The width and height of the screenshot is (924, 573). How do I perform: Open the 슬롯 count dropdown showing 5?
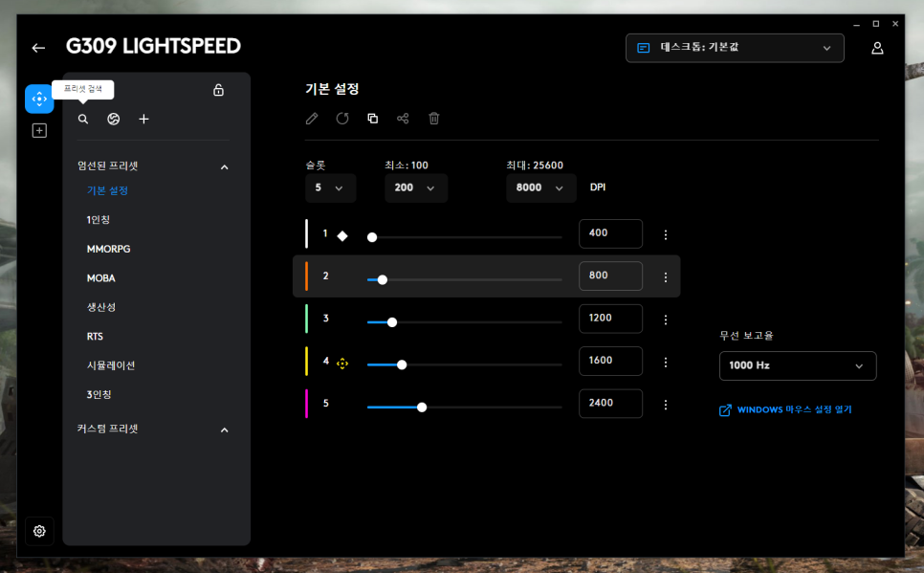pos(330,188)
